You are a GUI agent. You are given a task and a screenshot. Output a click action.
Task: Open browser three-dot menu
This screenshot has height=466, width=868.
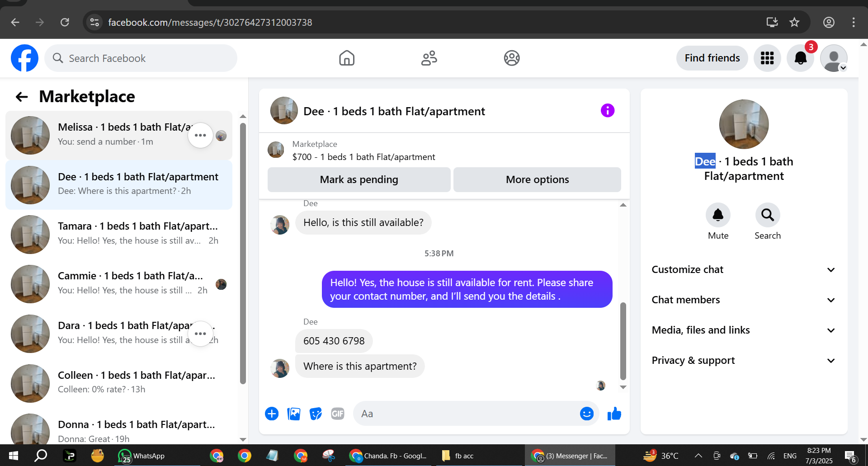tap(854, 22)
